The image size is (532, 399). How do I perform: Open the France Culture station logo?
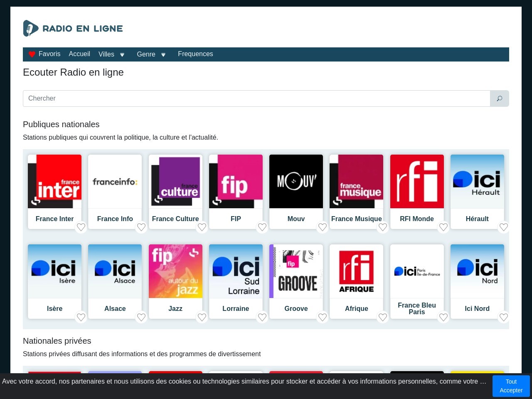(x=175, y=181)
